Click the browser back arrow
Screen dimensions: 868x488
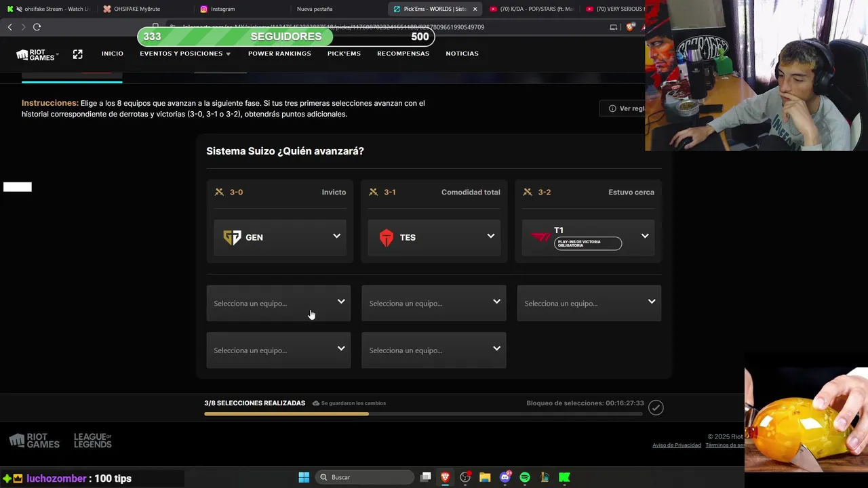tap(10, 27)
